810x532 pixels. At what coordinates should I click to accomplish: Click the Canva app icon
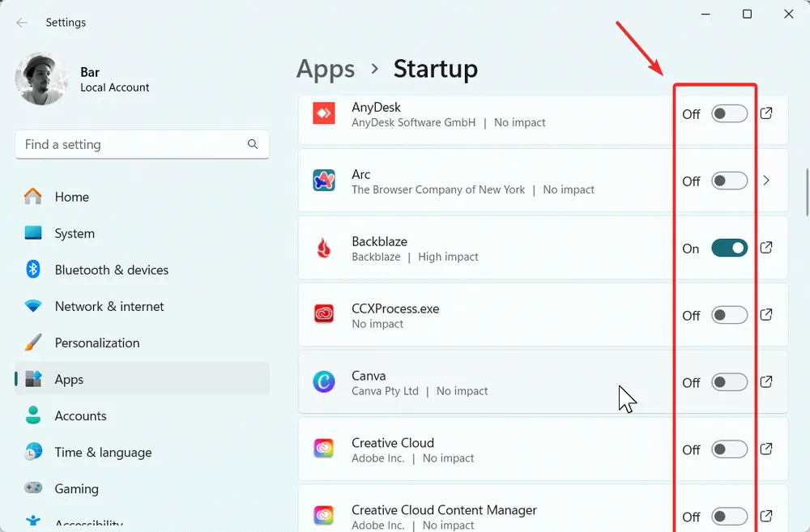click(x=324, y=381)
